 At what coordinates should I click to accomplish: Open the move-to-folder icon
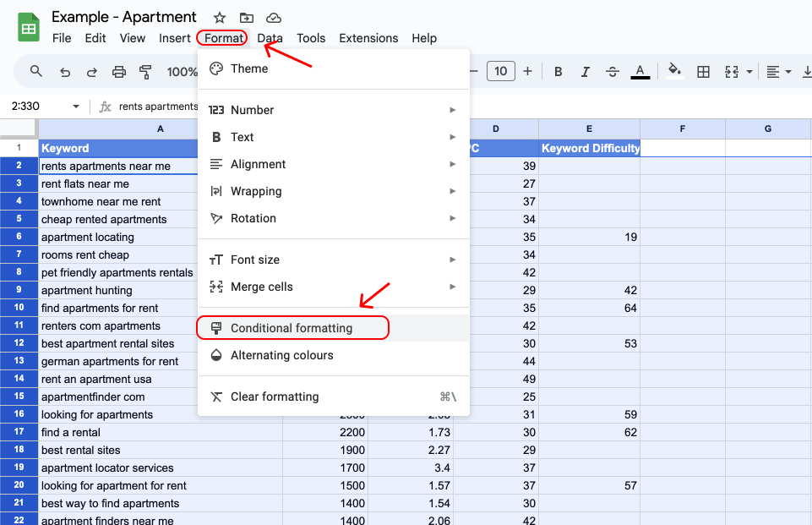(244, 17)
